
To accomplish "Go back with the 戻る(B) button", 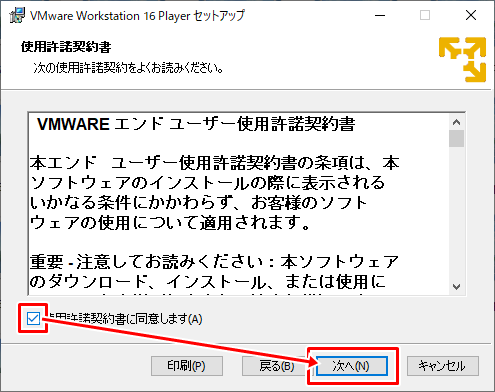I will (x=277, y=366).
